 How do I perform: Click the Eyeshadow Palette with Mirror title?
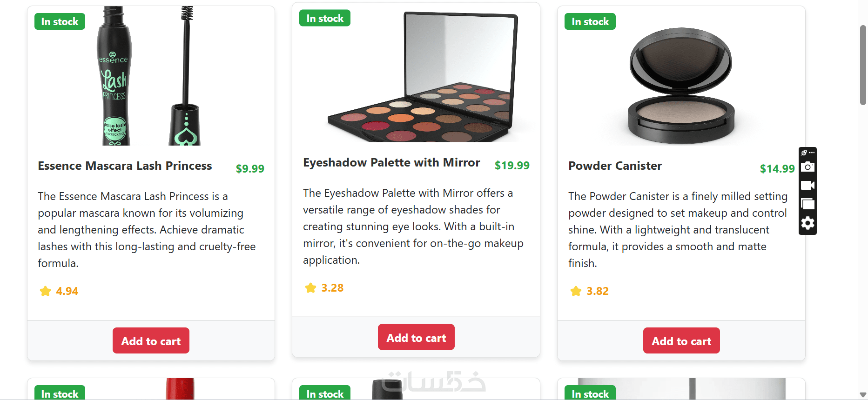391,163
